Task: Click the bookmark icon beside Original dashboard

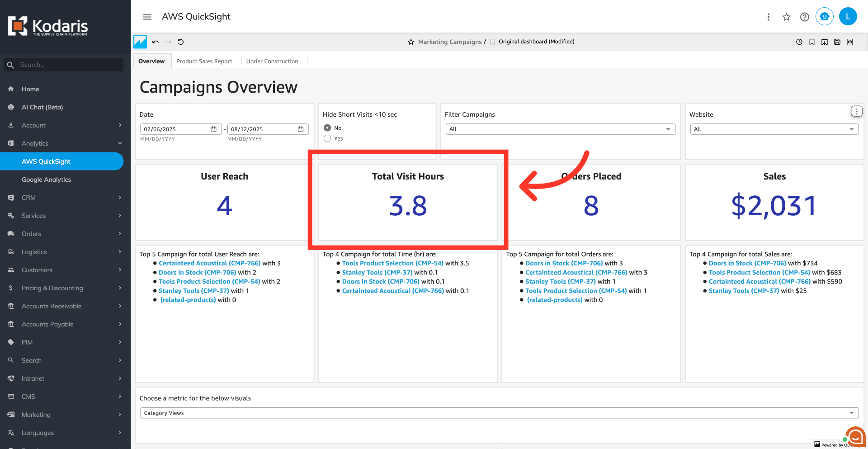Action: pos(493,42)
